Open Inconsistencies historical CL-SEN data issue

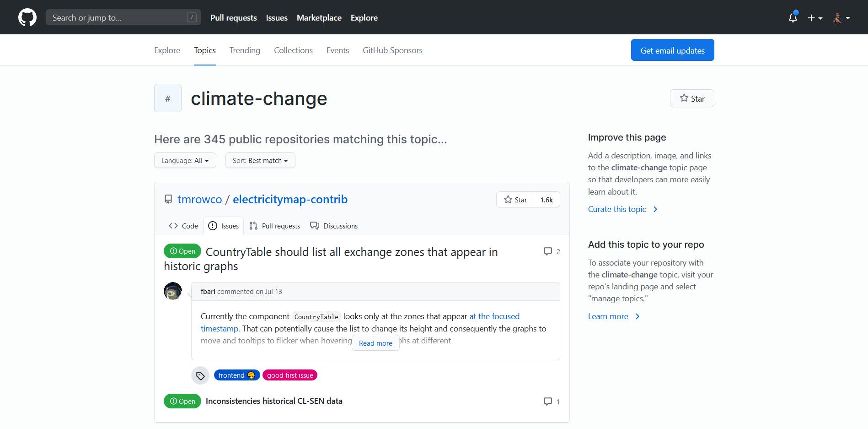tap(274, 401)
